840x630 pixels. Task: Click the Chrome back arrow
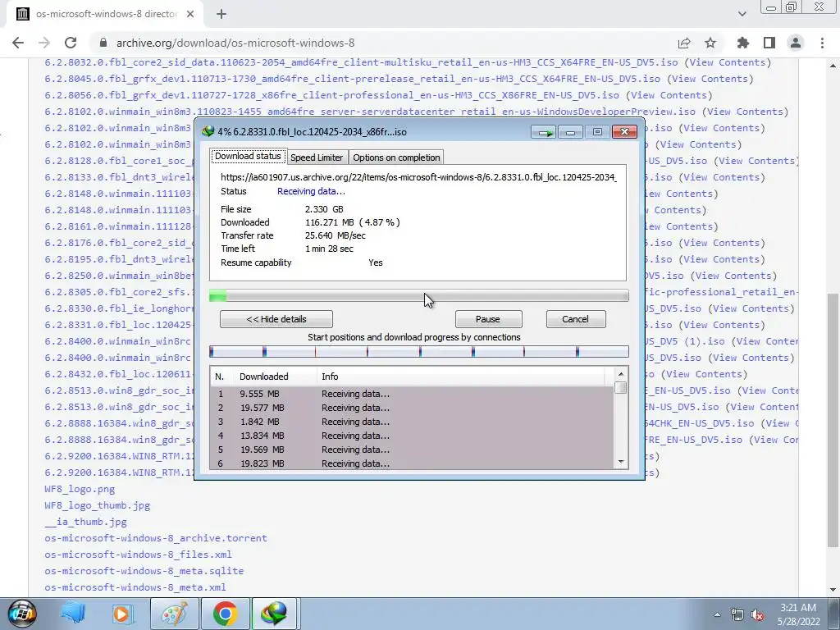(x=18, y=43)
